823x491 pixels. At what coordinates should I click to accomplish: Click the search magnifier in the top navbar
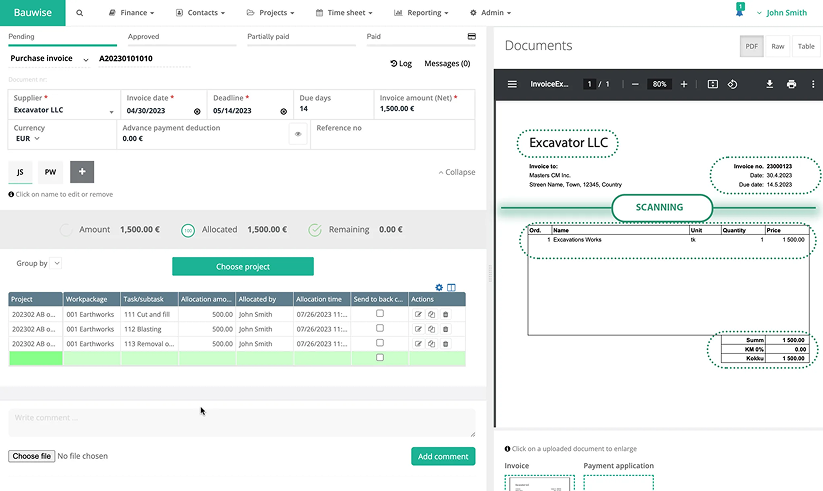pyautogui.click(x=80, y=13)
